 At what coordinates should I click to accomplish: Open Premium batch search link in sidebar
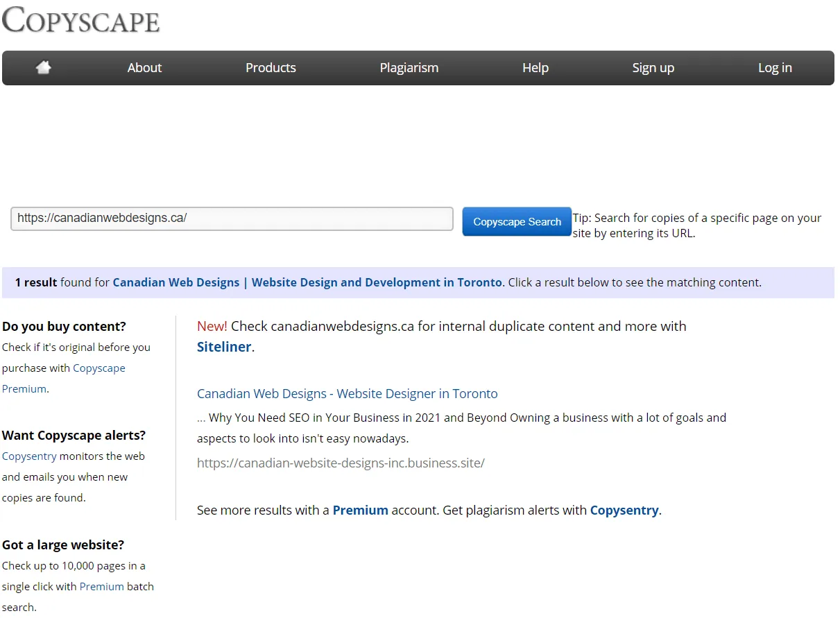101,586
